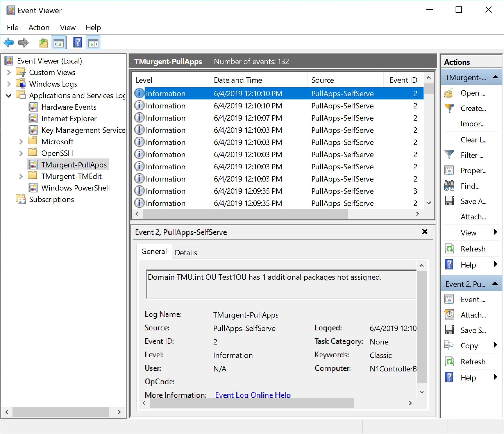Click Clear Log action
Screen dimensions: 504x434
[x=473, y=140]
